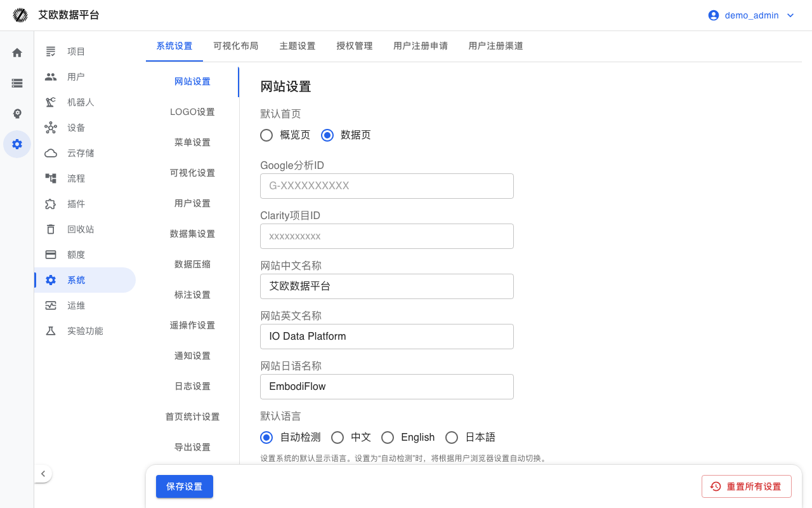This screenshot has height=508, width=812.
Task: Focus the Clarity项目ID input field
Action: pos(387,236)
